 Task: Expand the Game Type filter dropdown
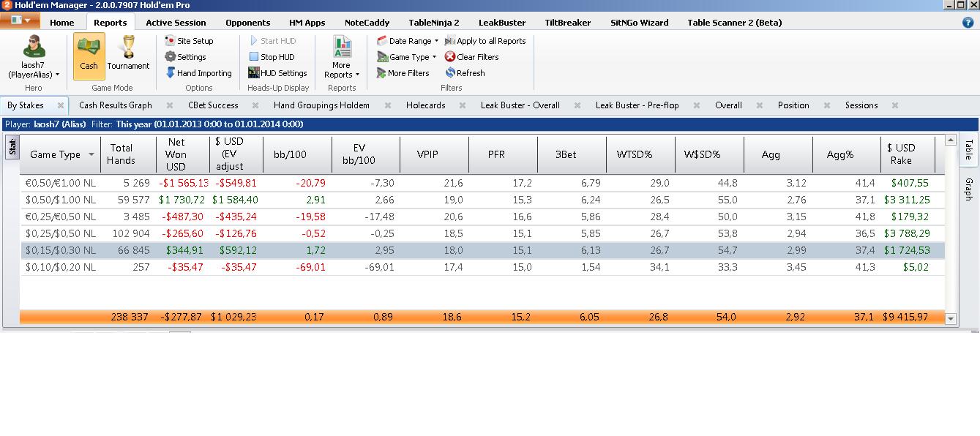pyautogui.click(x=434, y=57)
